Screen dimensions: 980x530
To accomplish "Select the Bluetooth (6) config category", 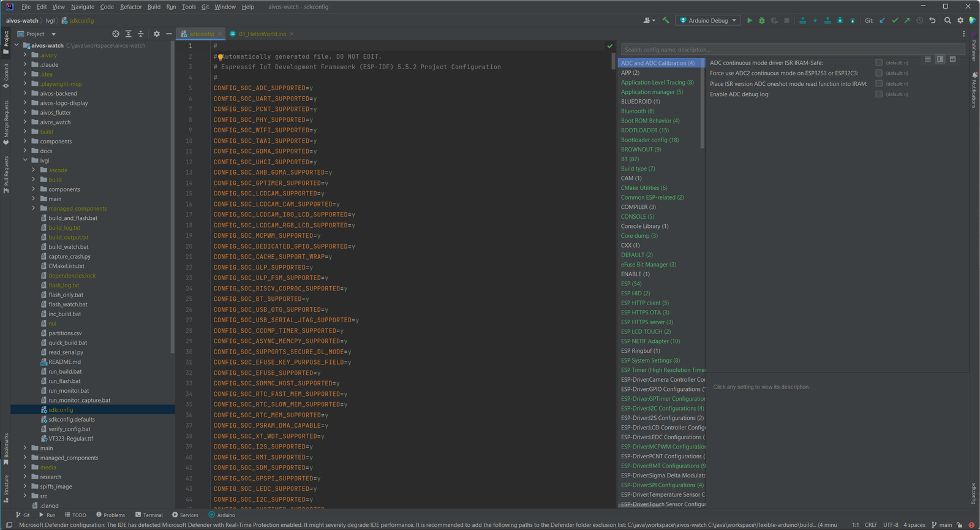I will [x=638, y=111].
